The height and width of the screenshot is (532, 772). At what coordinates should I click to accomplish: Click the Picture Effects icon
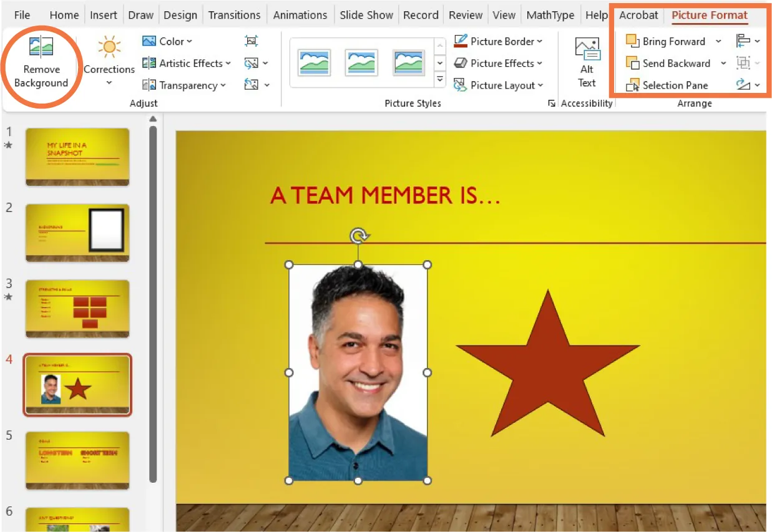tap(462, 63)
